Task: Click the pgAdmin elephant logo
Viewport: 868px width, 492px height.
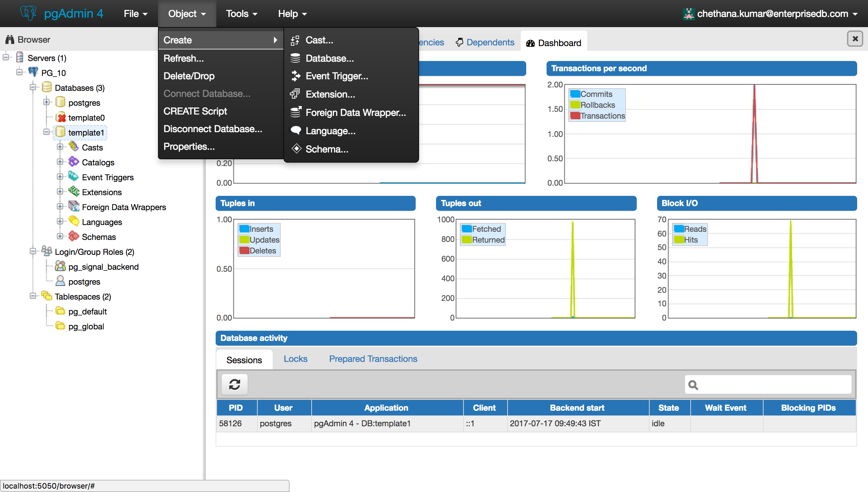Action: (x=28, y=13)
